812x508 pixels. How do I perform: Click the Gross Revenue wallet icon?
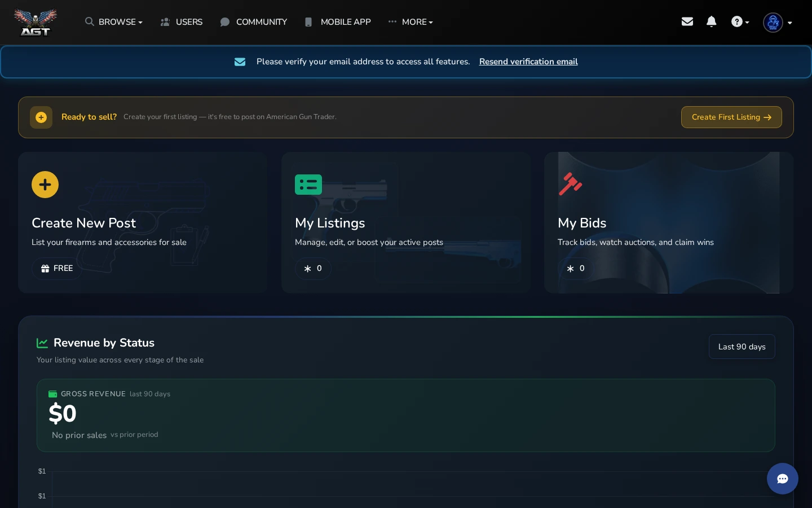[53, 394]
